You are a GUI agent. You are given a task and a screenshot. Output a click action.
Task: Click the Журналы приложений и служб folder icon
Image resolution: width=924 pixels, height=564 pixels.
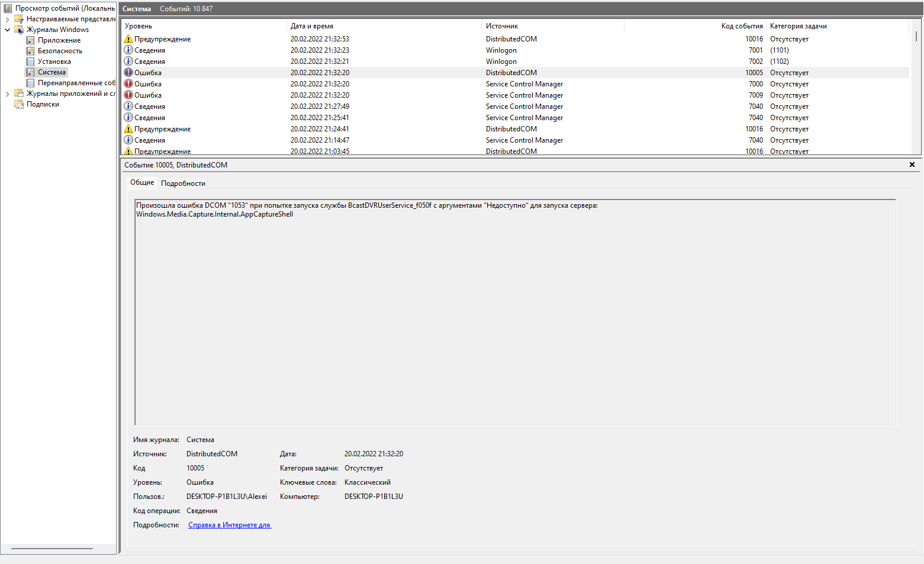pos(19,94)
